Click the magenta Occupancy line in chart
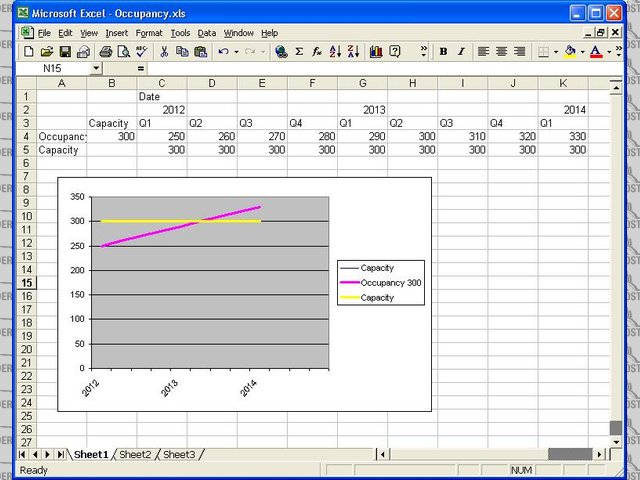The height and width of the screenshot is (480, 640). pyautogui.click(x=180, y=227)
